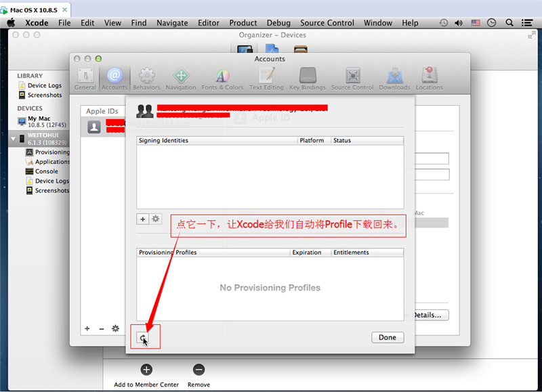Open the Help menu

point(410,23)
